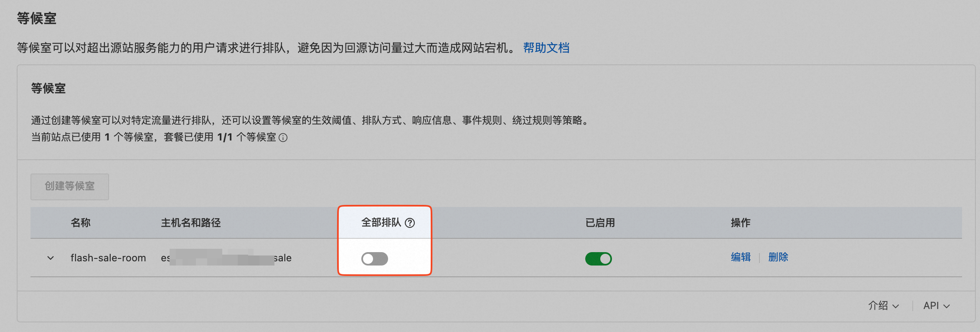Click question mark icon next to 全部排队

coord(410,223)
